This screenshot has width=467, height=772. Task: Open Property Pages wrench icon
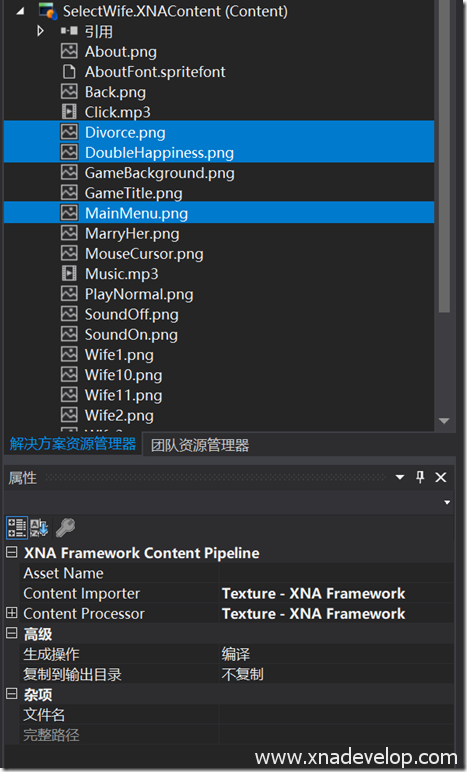coord(65,527)
